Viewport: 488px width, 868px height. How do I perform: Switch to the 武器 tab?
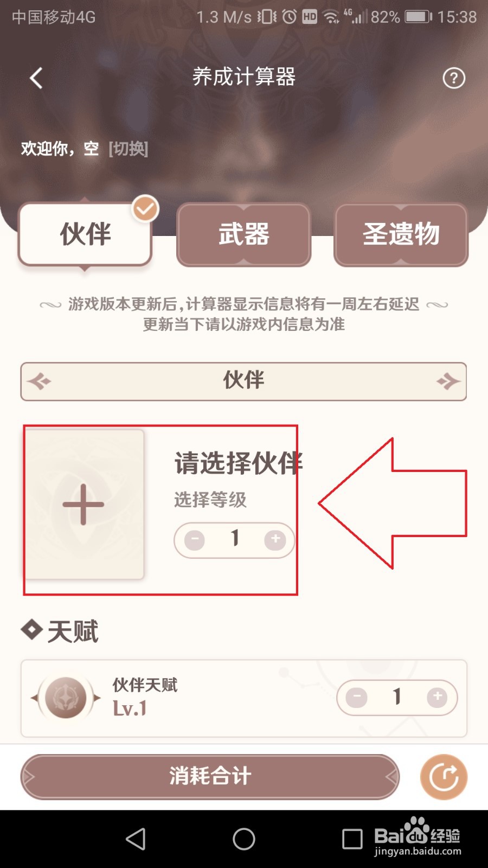[x=243, y=234]
